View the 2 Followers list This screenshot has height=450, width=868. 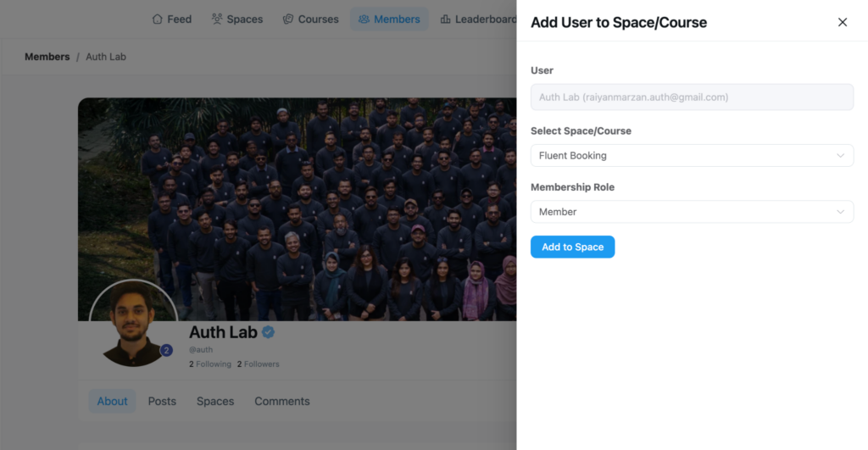258,364
